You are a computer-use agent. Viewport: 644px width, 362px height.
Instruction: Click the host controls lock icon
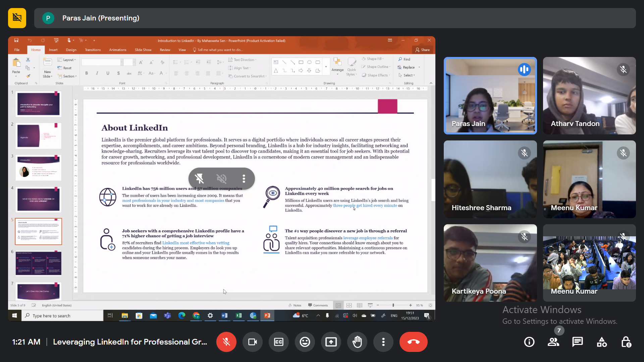[x=626, y=342]
